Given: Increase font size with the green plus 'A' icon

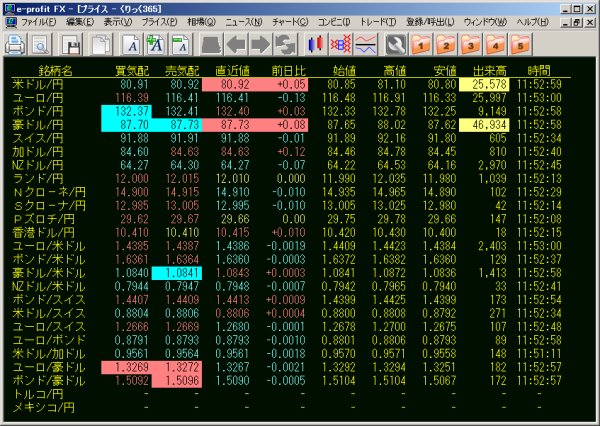Looking at the screenshot, I should [155, 45].
